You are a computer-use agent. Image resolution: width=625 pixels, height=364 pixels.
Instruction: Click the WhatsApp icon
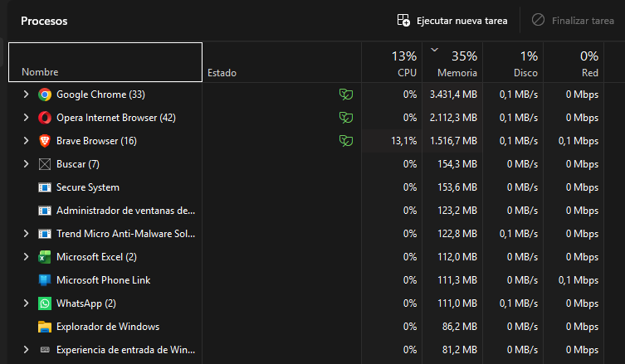tap(45, 303)
